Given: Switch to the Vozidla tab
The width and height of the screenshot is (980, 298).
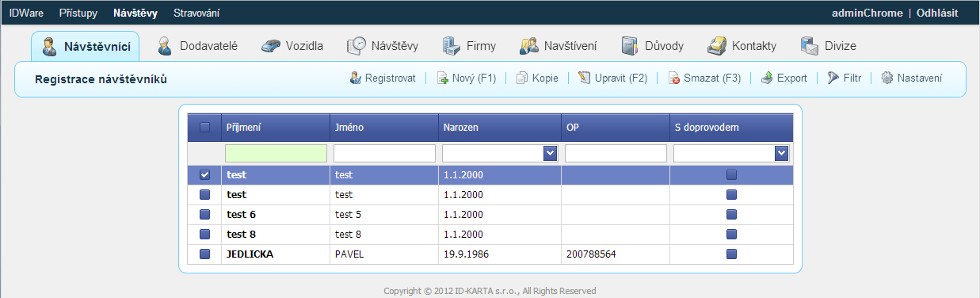Looking at the screenshot, I should pyautogui.click(x=293, y=46).
